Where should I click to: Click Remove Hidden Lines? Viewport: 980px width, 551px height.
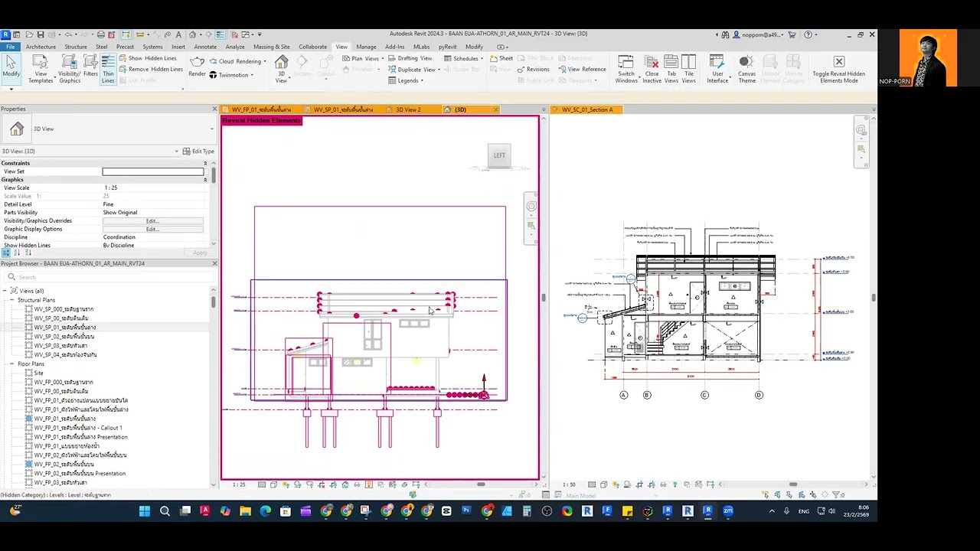click(150, 69)
